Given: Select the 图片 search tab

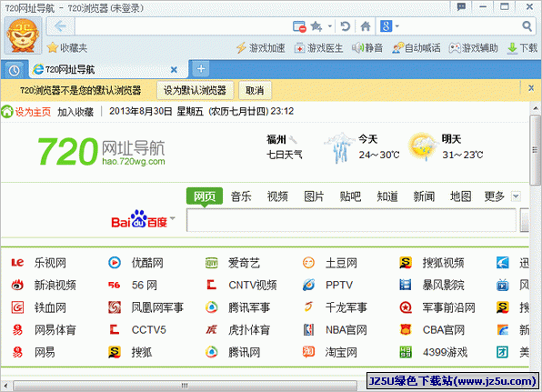Looking at the screenshot, I should (x=314, y=196).
